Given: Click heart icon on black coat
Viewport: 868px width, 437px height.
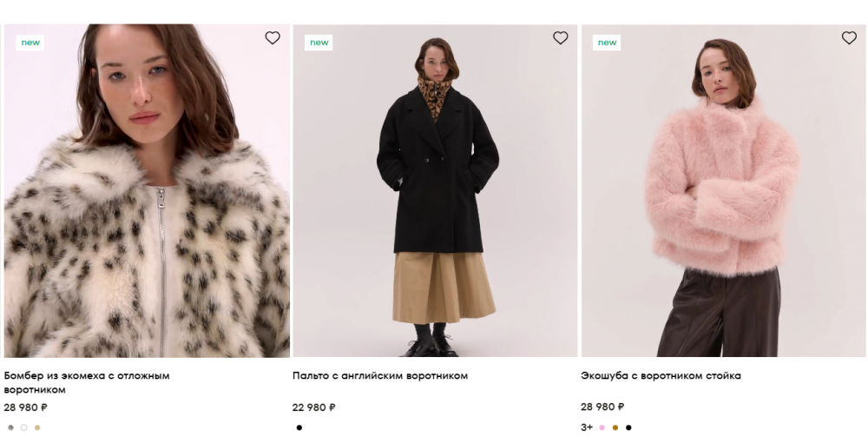Looking at the screenshot, I should (561, 38).
